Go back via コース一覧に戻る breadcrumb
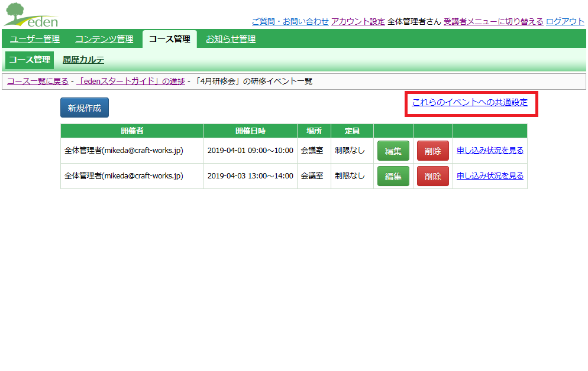Screen dimensions: 588x371 point(38,82)
